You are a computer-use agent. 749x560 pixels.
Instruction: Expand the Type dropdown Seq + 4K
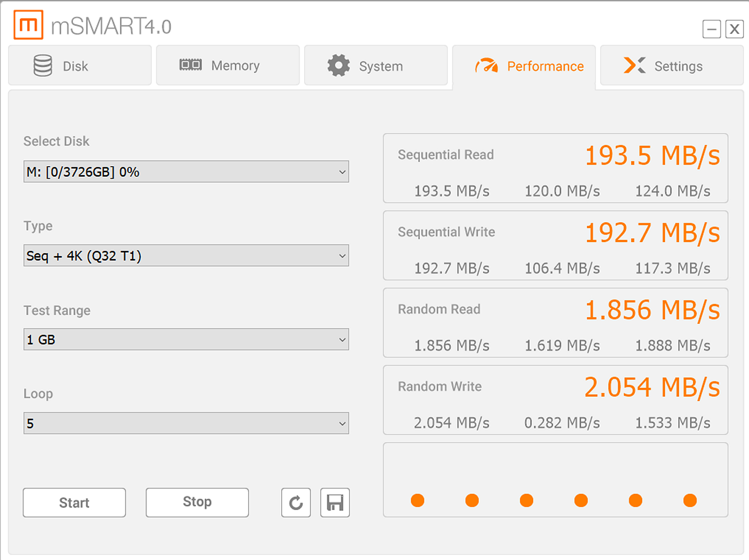[x=186, y=256]
